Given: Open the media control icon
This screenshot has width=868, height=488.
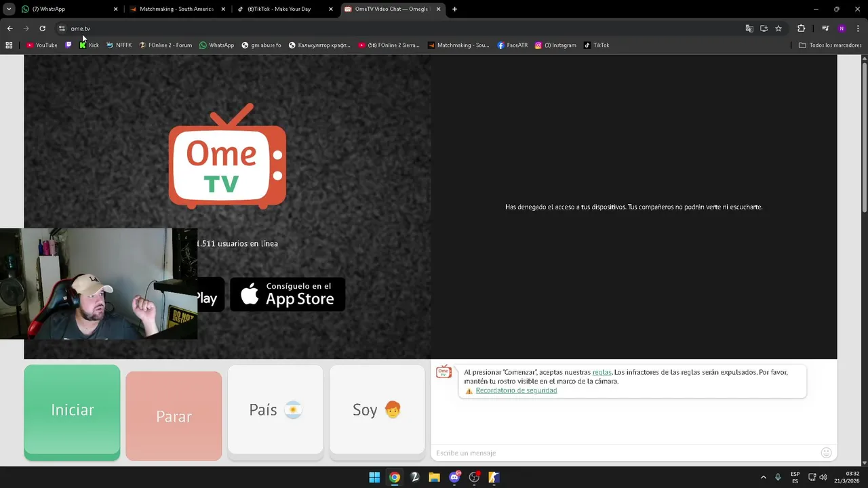Looking at the screenshot, I should (x=825, y=28).
